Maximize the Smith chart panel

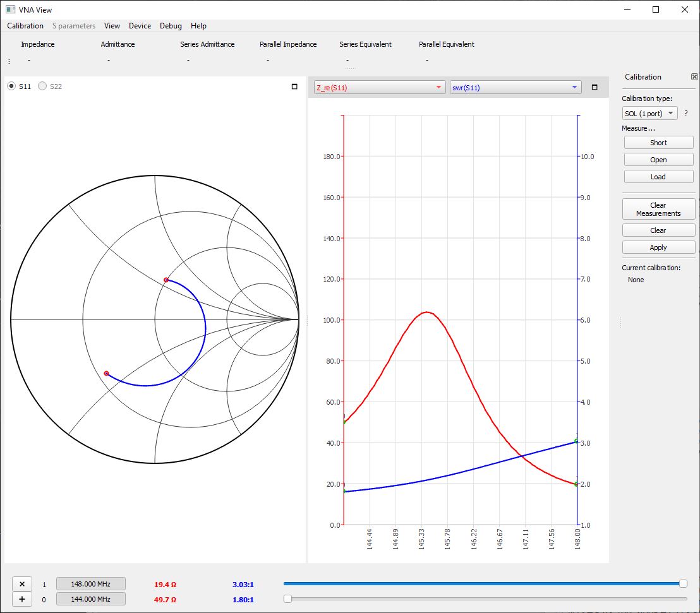click(x=294, y=86)
